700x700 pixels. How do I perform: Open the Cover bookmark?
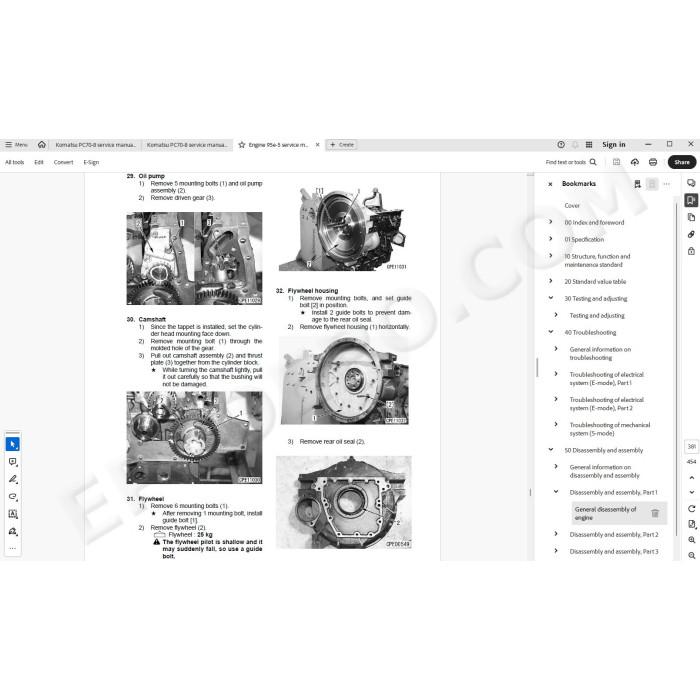[x=572, y=206]
